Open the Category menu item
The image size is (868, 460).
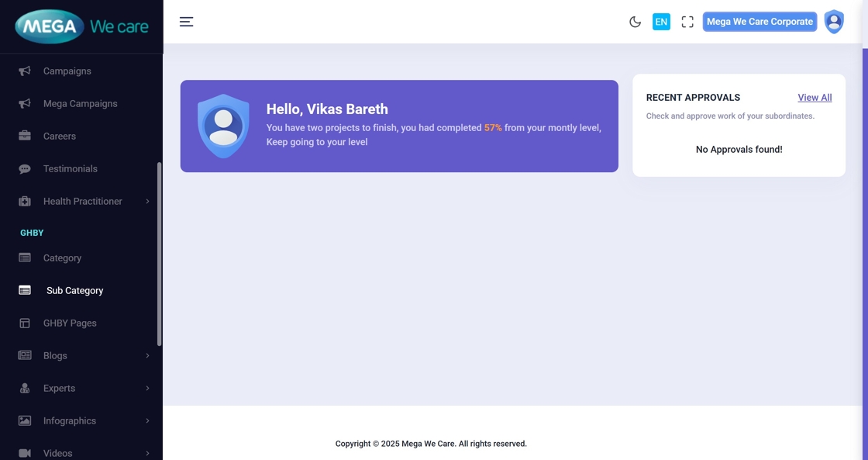(x=62, y=258)
